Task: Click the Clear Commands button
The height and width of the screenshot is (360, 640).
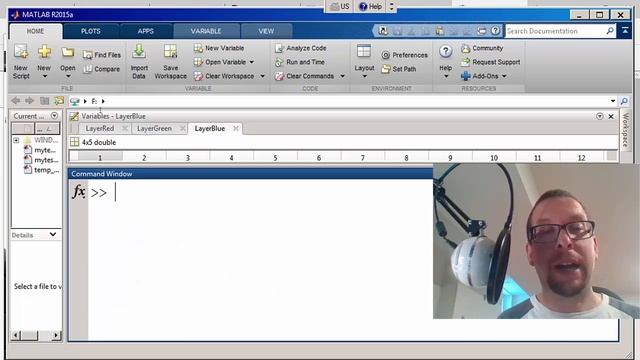Action: 304,76
